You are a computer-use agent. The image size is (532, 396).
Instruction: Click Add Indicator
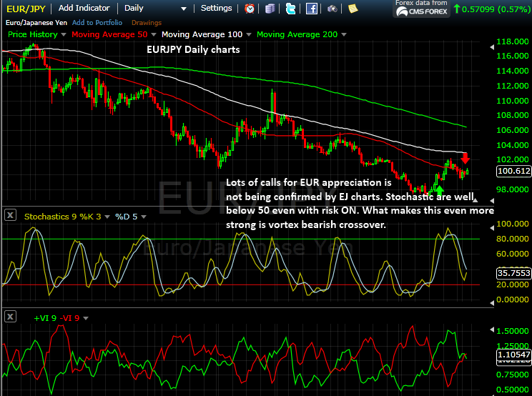pos(84,8)
